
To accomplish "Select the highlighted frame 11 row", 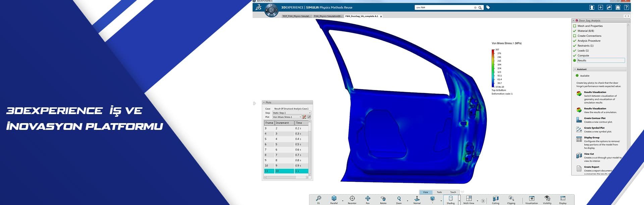I will [286, 171].
